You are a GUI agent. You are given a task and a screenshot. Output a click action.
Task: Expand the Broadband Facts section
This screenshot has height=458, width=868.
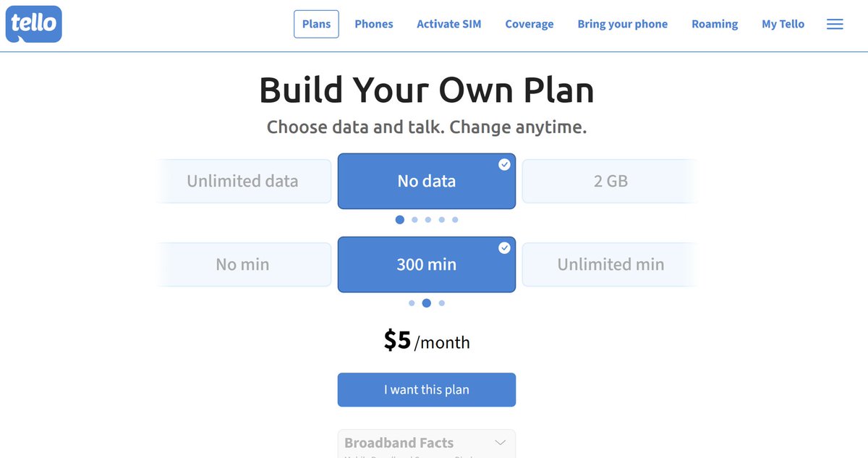coord(427,443)
